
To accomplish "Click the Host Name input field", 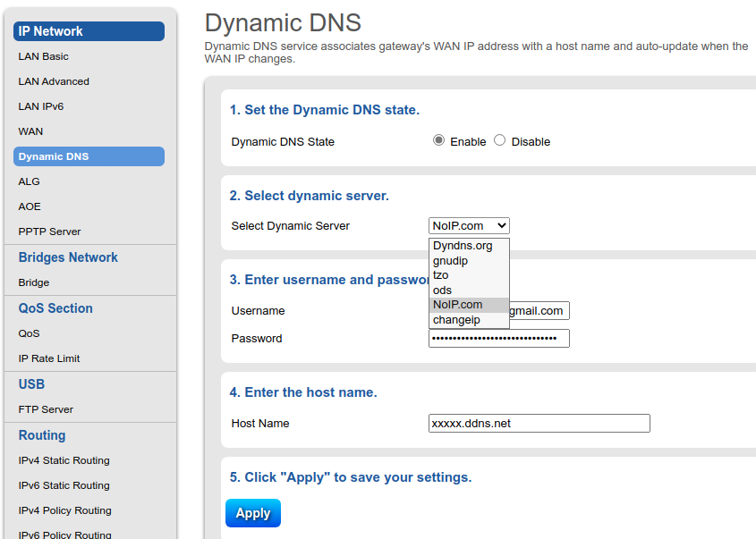I will pos(539,424).
